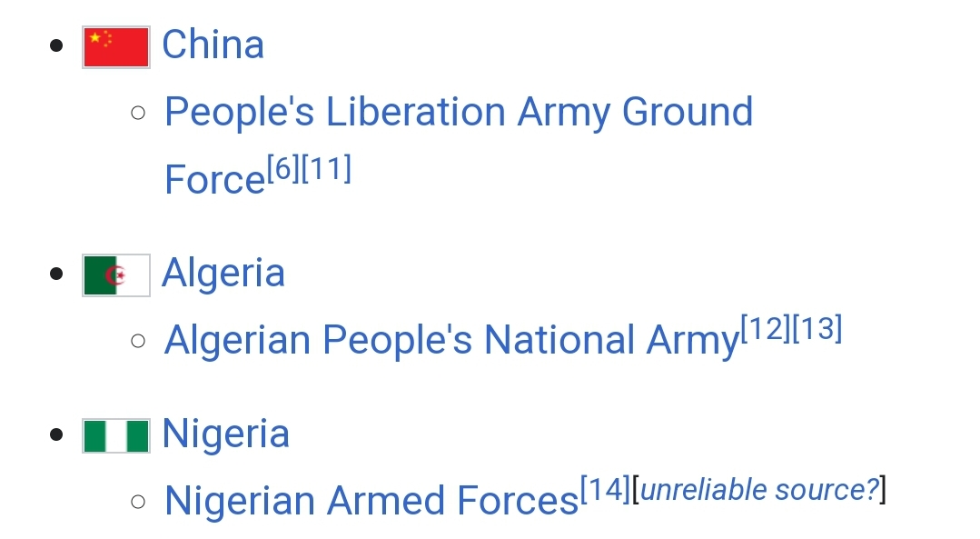The height and width of the screenshot is (539, 980).
Task: Jump to citation reference [13]
Action: coord(817,329)
